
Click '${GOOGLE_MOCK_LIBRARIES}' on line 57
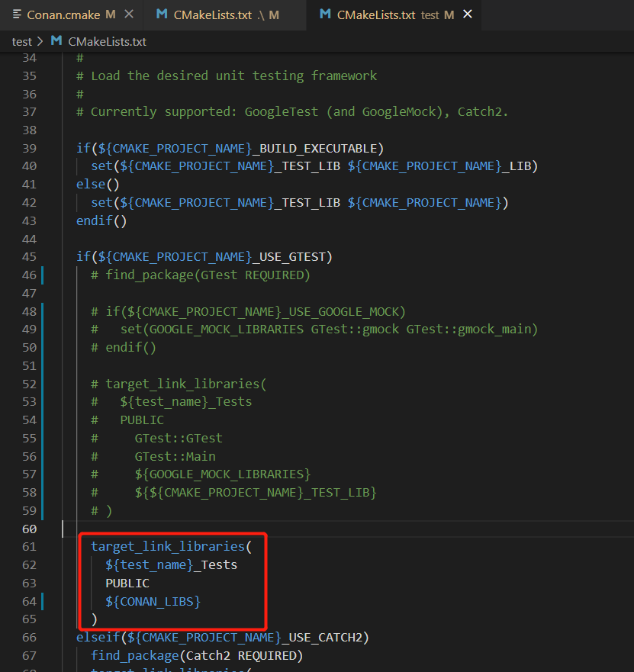[223, 474]
